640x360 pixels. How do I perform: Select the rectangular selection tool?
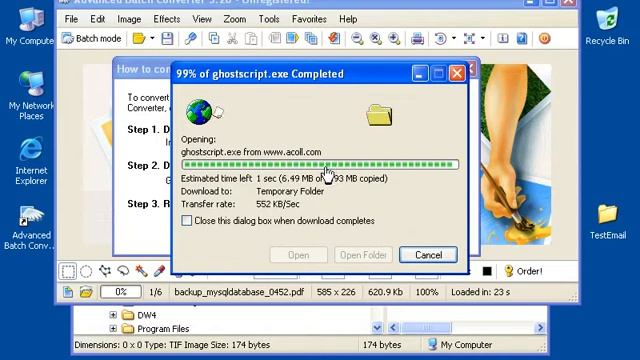click(68, 271)
